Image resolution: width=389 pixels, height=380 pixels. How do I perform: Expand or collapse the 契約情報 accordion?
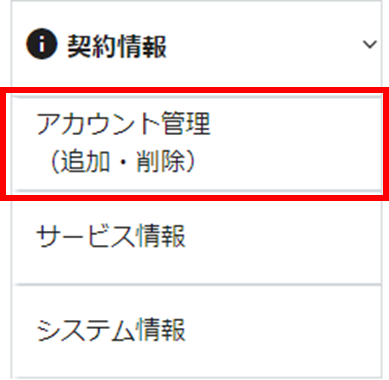click(x=197, y=44)
